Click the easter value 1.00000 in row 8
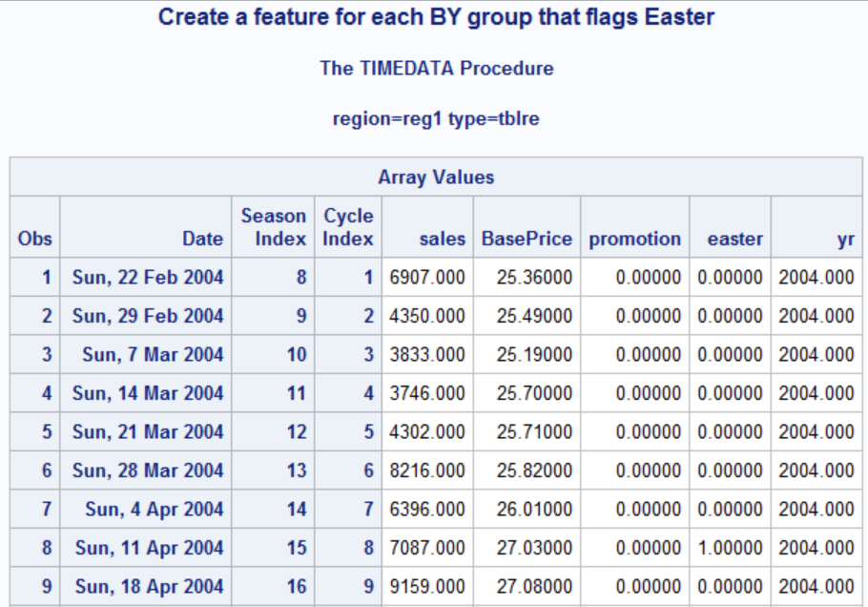This screenshot has height=607, width=868. coord(733,547)
